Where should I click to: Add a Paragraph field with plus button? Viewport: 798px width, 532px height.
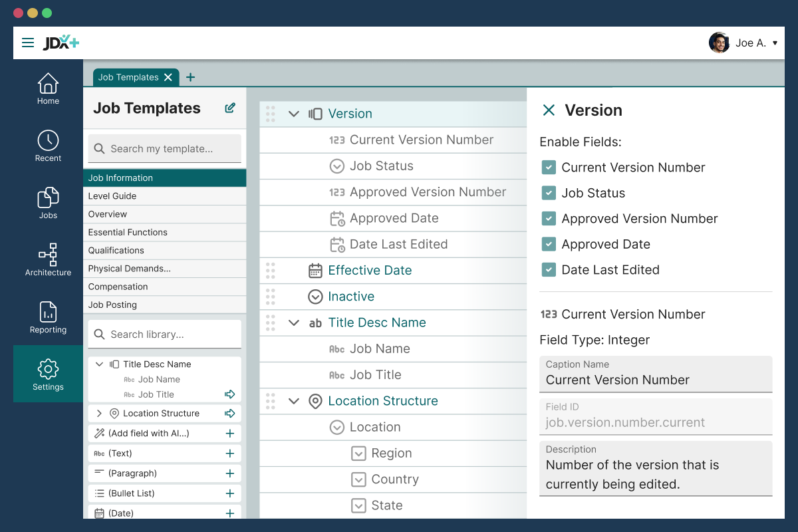pos(230,473)
